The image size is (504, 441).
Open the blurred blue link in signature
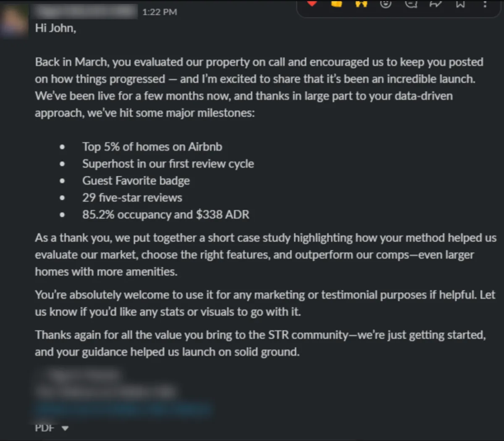(x=124, y=409)
